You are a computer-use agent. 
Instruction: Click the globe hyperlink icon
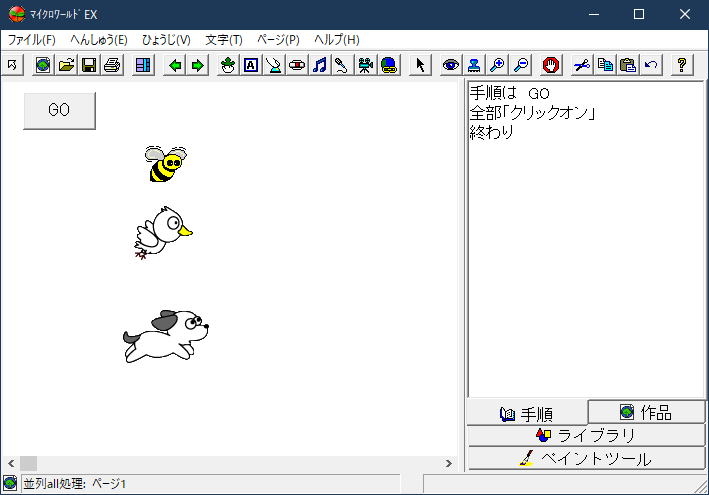(x=388, y=65)
